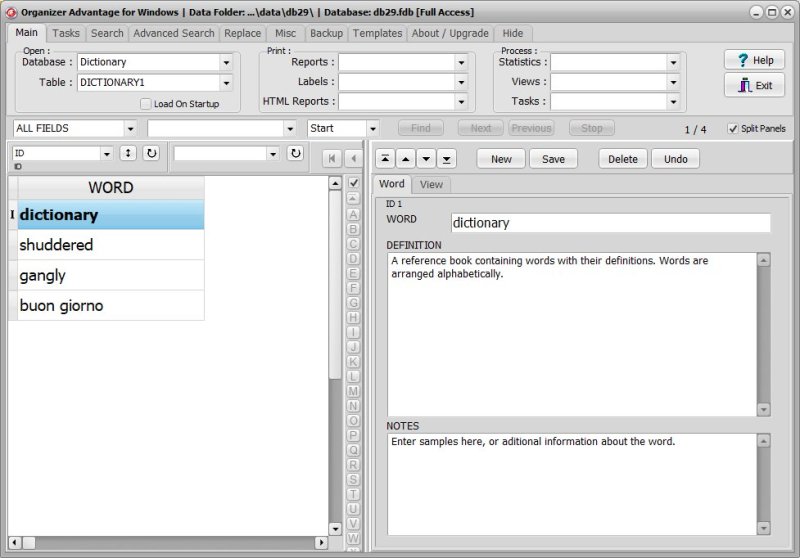Toggle sort order beside ID field
Viewport: 800px width, 558px height.
tap(128, 153)
